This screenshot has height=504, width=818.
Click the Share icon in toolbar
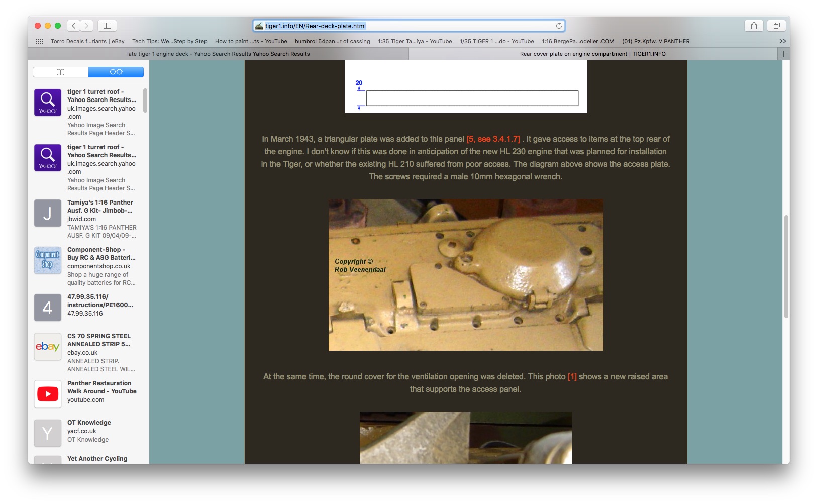point(754,26)
